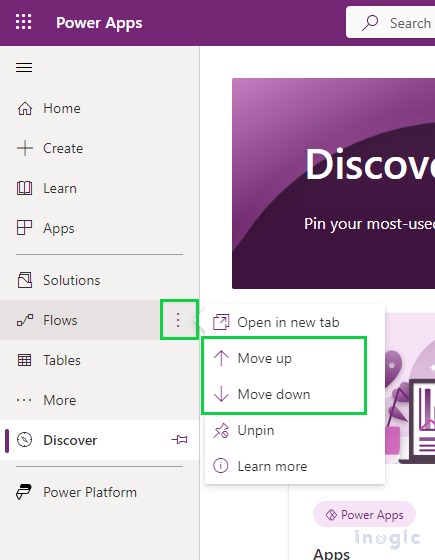Click the Learn book icon
Viewport: 435px width, 560px height.
[25, 188]
